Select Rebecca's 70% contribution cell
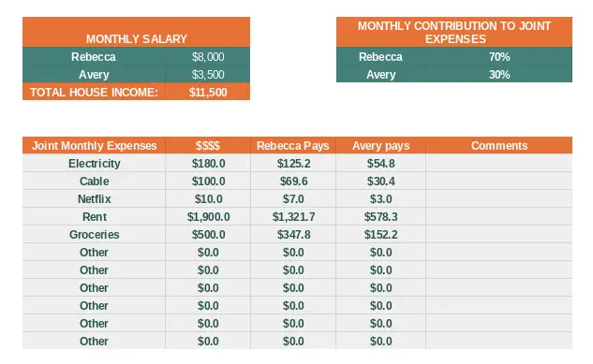This screenshot has height=364, width=593. pos(498,57)
